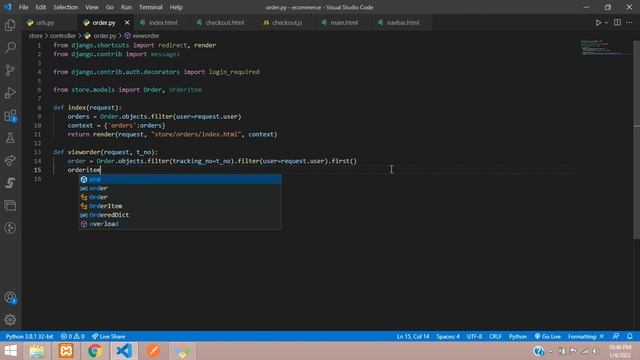Open the Edit menu
Screen dimensions: 640x360
[40, 7]
